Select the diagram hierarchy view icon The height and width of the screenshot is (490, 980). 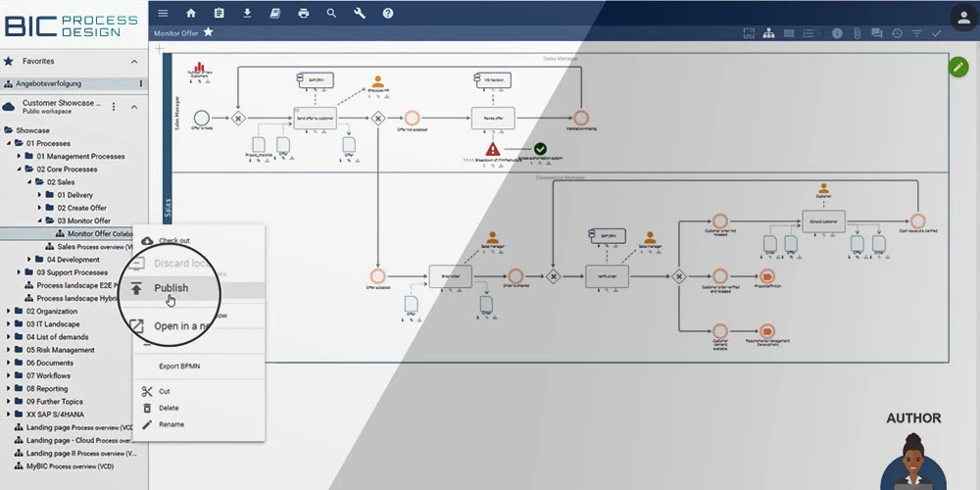point(768,33)
